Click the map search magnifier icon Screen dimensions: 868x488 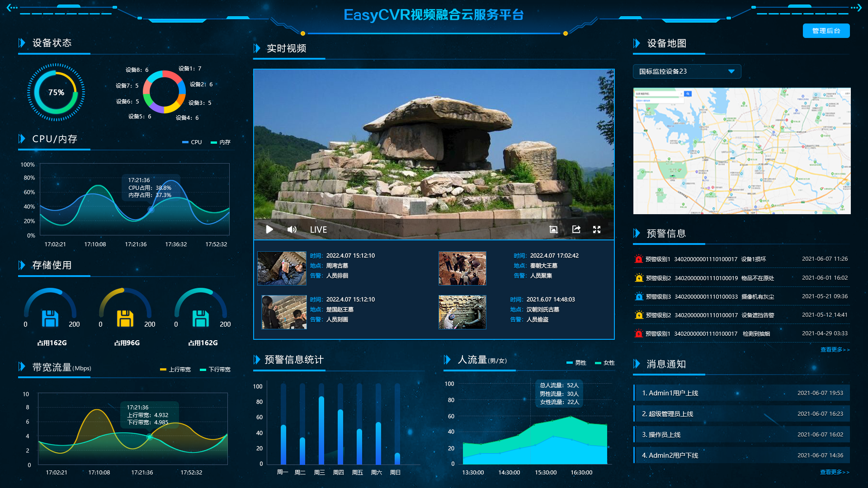[688, 94]
